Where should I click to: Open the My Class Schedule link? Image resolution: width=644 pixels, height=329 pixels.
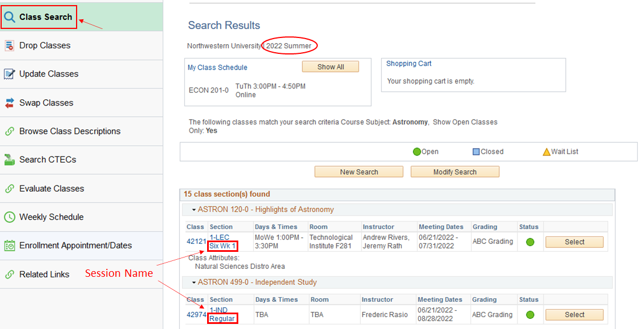(217, 68)
